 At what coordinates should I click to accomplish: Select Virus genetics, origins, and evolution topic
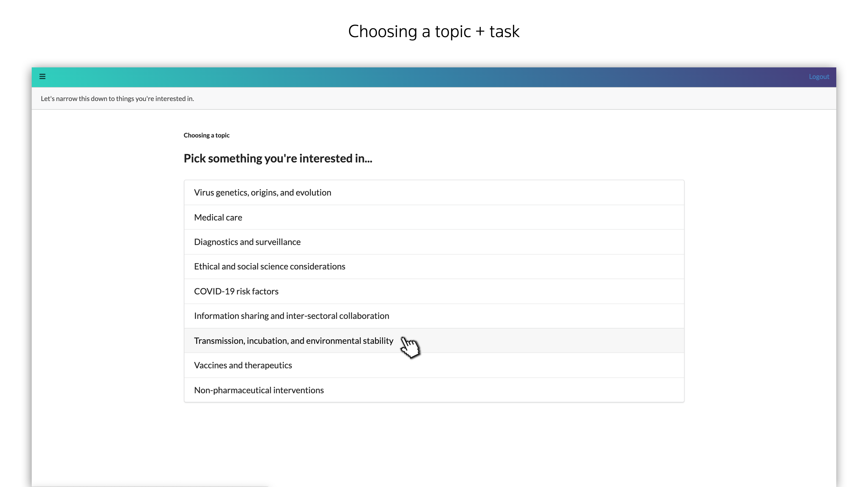[x=263, y=193]
